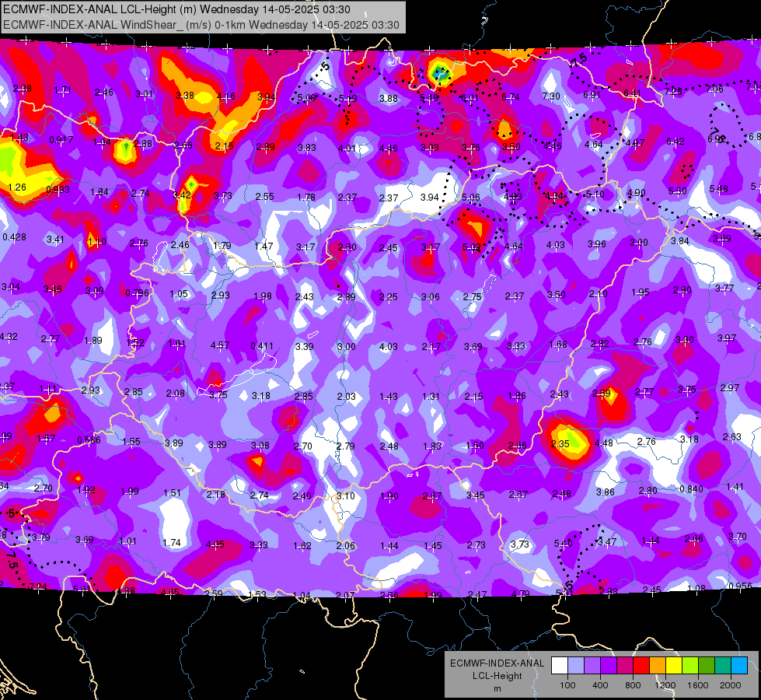
Task: Click the wind shear value 4.32
Action: tap(9, 336)
